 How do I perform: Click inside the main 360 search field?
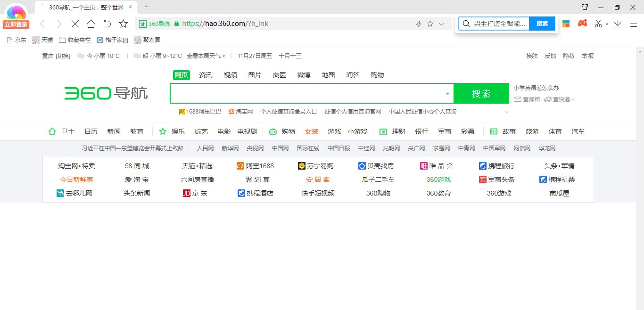(x=306, y=94)
